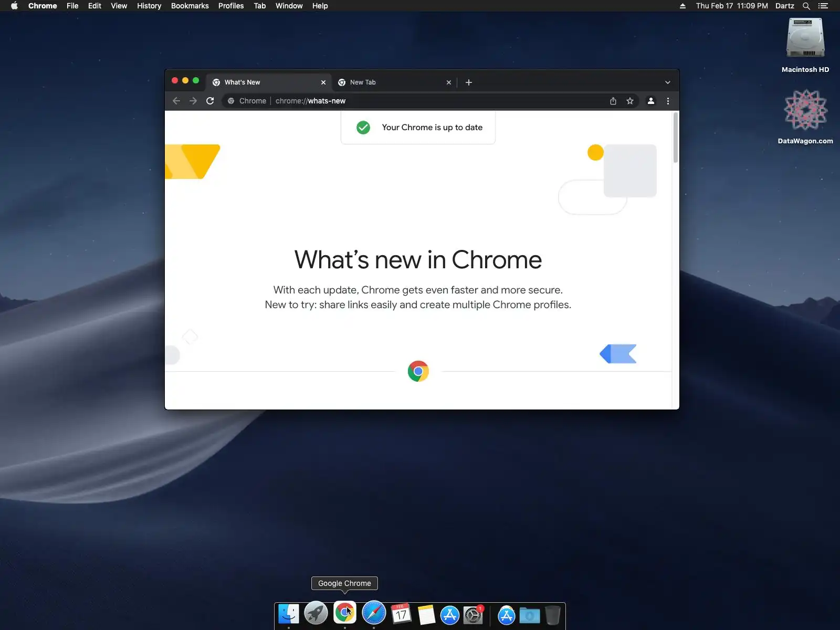Click the Dartz user name
Viewport: 840px width, 630px height.
coord(785,6)
